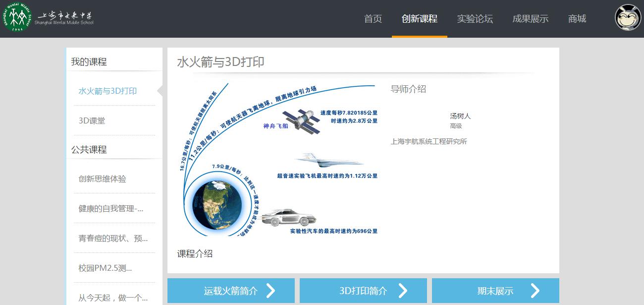The height and width of the screenshot is (305, 644).
Task: Click instructor name 汤树人
Action: tap(460, 116)
